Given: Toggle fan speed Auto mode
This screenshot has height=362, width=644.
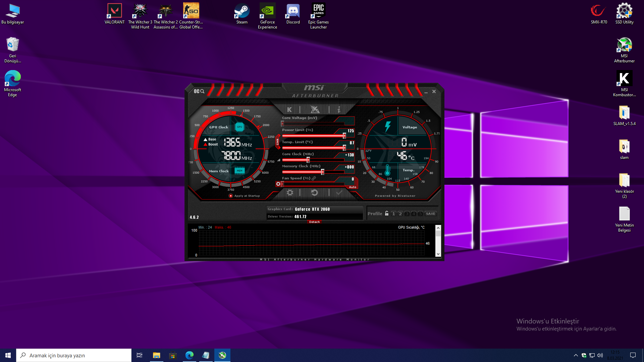Looking at the screenshot, I should click(x=353, y=187).
